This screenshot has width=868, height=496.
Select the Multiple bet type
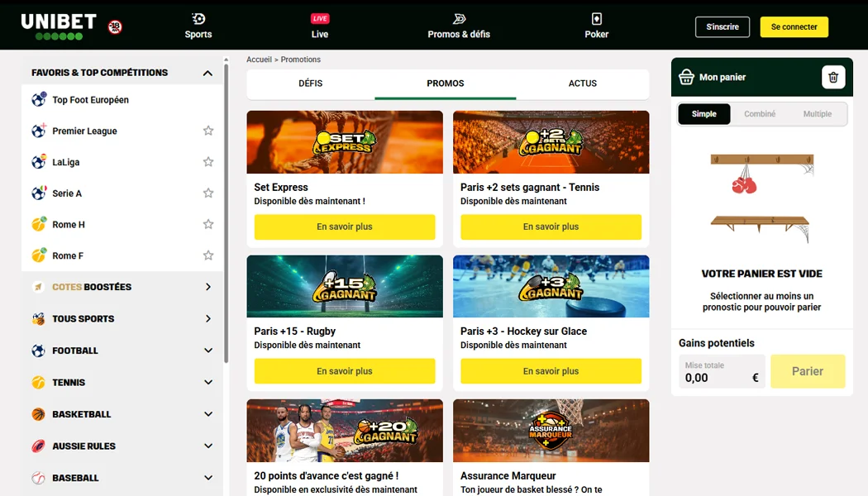coord(817,114)
